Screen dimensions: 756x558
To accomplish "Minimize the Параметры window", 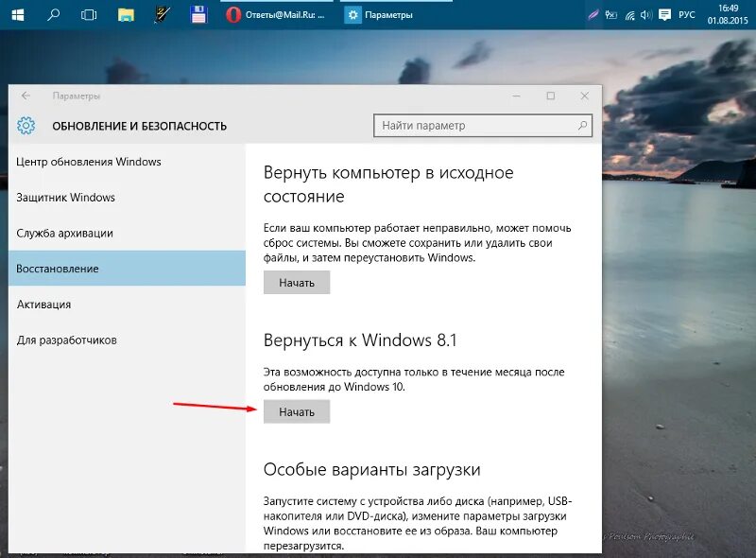I will click(516, 96).
